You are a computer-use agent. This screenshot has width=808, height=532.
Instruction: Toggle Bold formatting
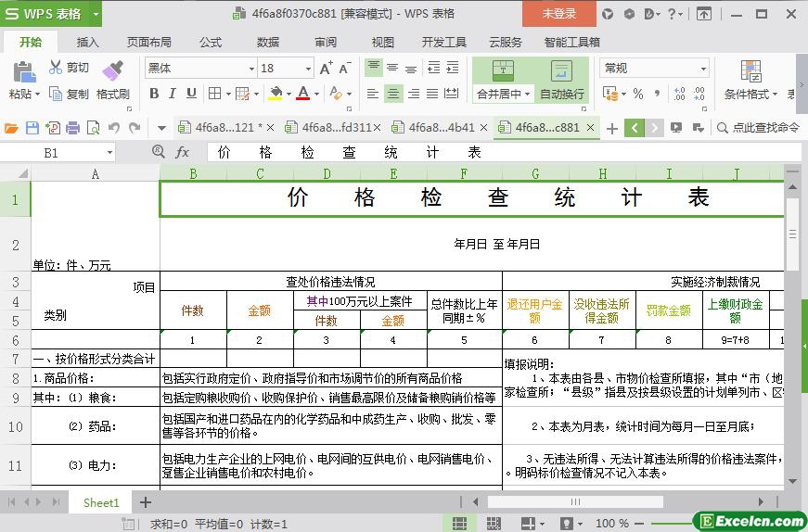(x=154, y=94)
